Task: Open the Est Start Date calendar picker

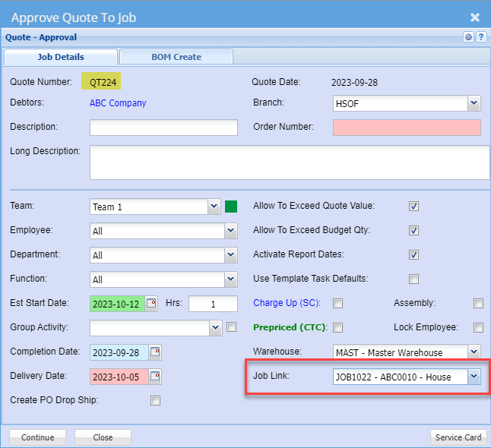Action: coord(152,304)
